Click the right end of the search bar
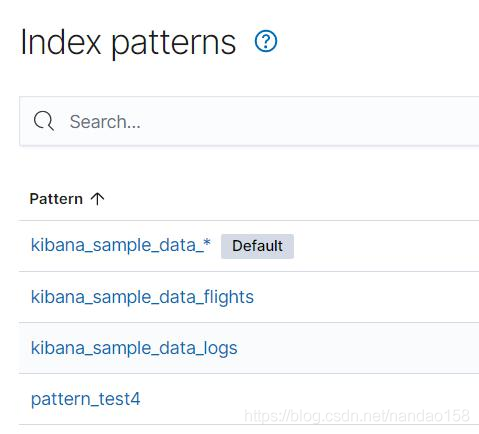Viewport: 479px width, 434px height. [460, 121]
